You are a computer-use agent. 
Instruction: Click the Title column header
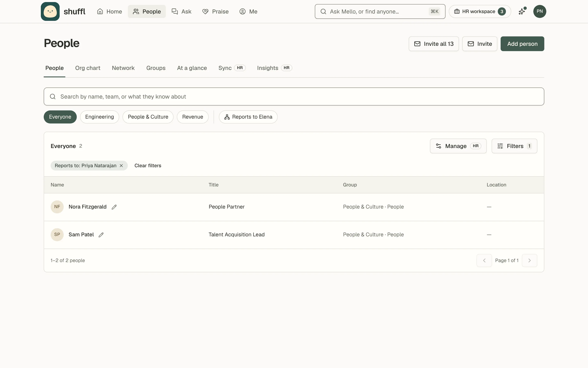214,185
